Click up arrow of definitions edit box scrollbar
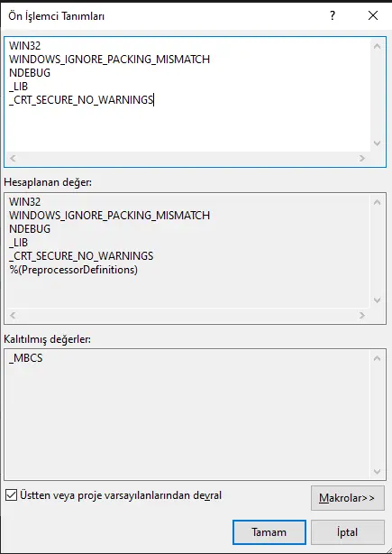Viewport: 392px width, 554px height. click(x=377, y=46)
